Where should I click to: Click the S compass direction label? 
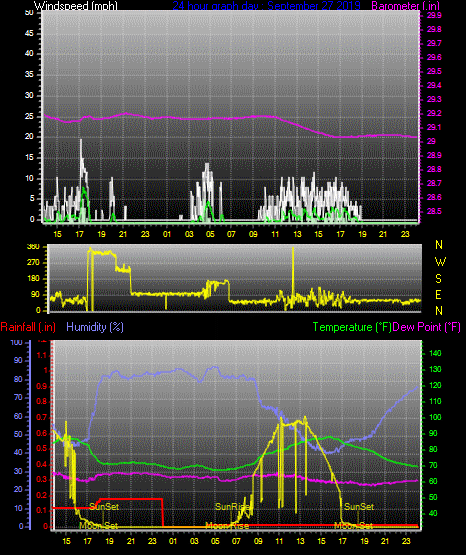coord(438,279)
